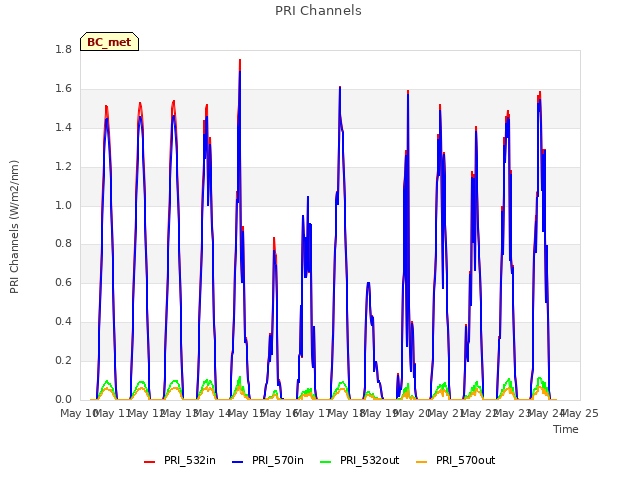Viewport: 640px width, 480px height.
Task: Click the highest peak on May 14
Action: (240, 60)
